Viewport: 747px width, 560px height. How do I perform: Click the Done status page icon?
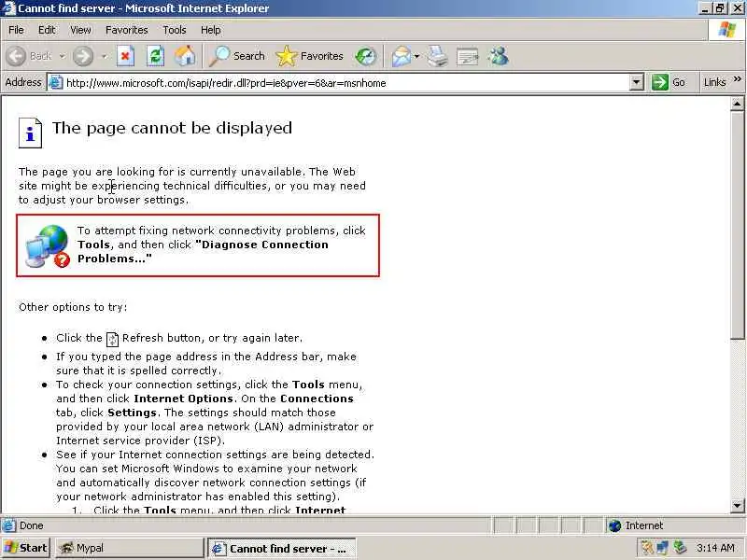pos(8,525)
